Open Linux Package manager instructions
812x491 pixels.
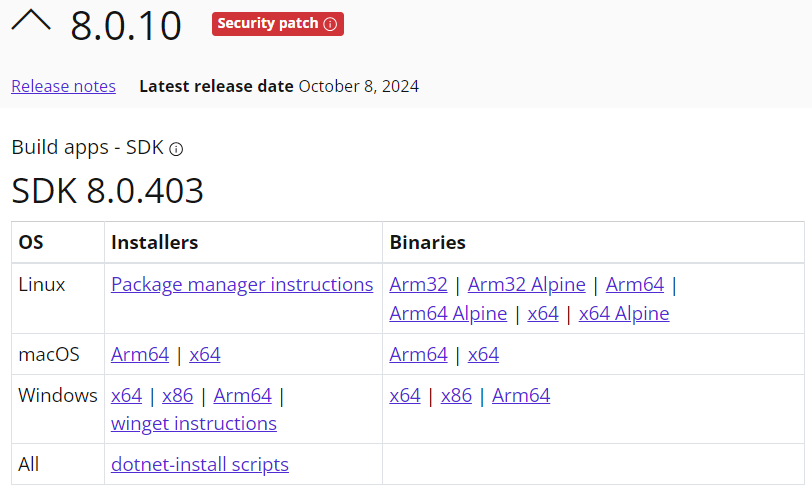click(x=242, y=285)
